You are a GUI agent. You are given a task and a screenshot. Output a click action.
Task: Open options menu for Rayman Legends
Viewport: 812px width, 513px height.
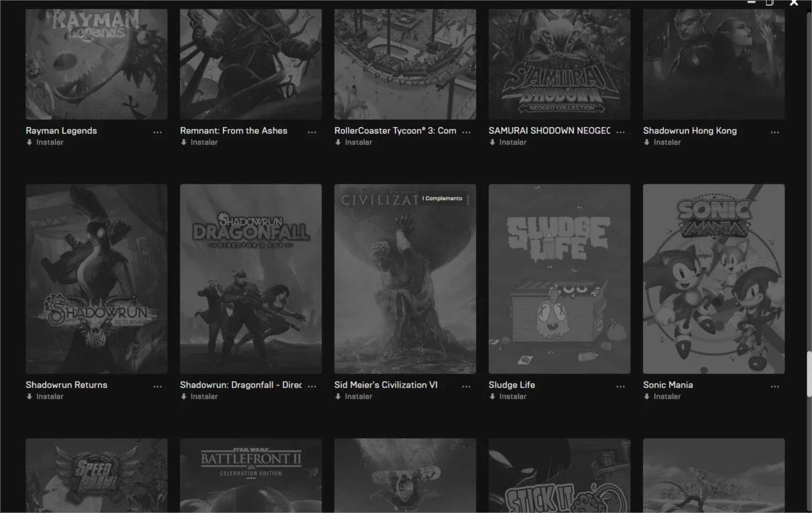tap(158, 132)
